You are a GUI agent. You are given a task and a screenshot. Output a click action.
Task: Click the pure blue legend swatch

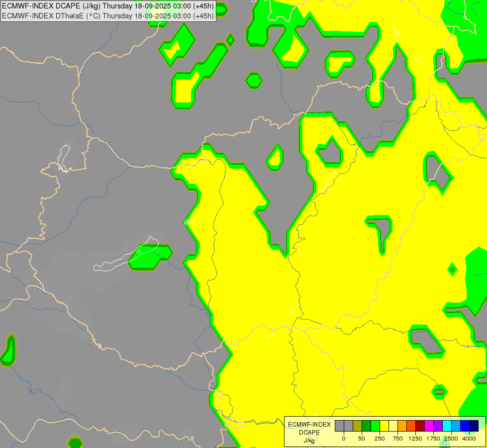(x=465, y=426)
